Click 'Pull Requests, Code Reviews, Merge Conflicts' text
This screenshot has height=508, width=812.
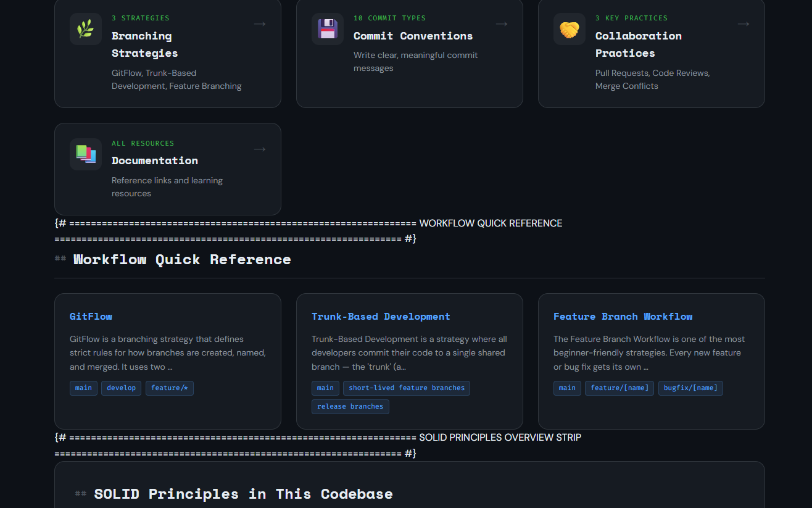(653, 80)
